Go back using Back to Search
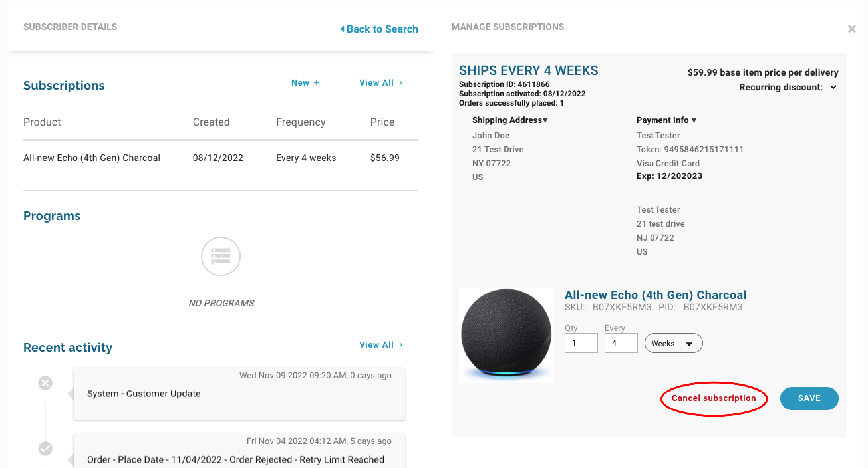Image resolution: width=868 pixels, height=468 pixels. (x=379, y=29)
